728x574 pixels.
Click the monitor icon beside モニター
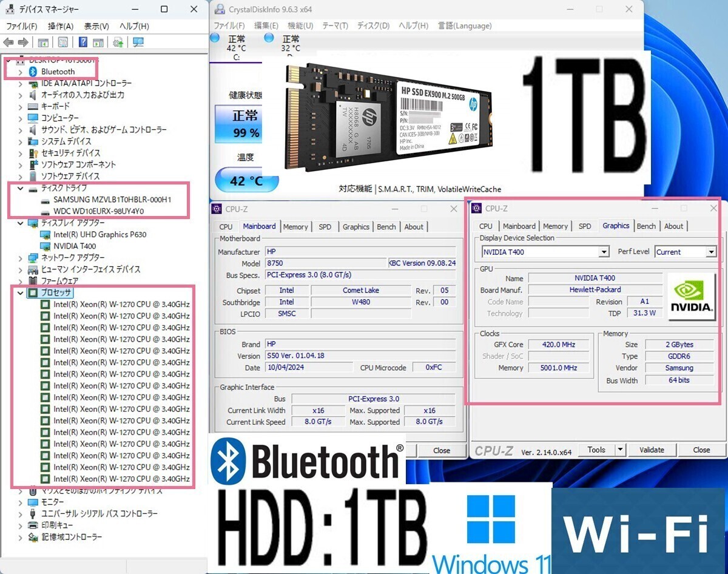pos(33,502)
